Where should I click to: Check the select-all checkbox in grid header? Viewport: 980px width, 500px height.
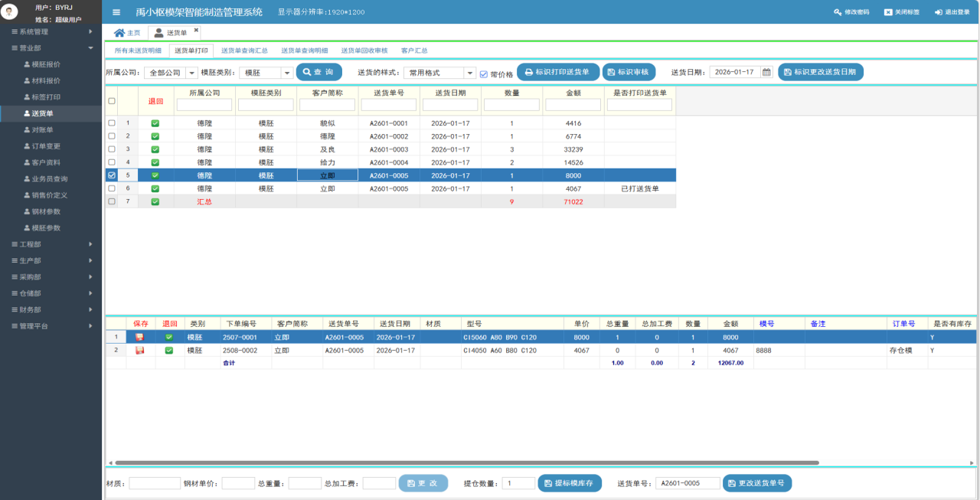pos(112,101)
